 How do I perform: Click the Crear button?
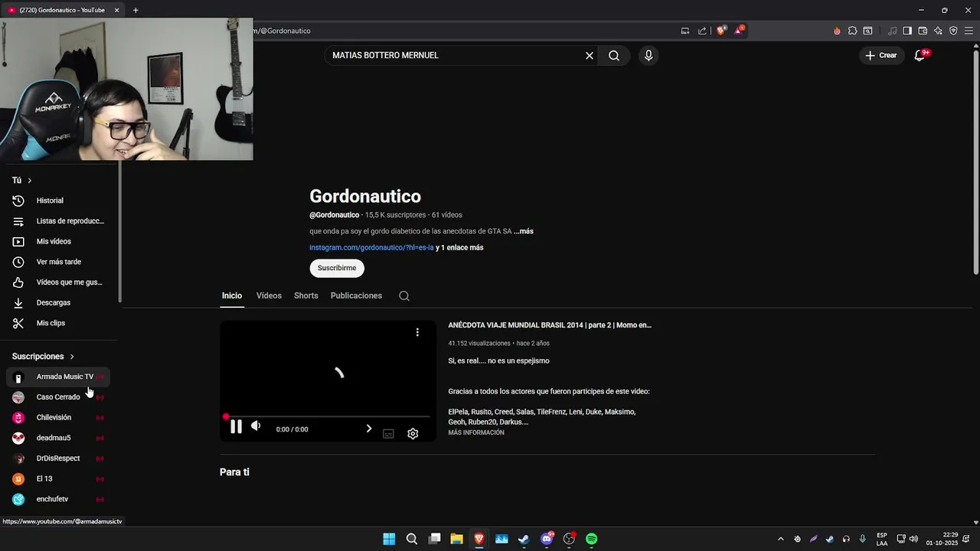tap(880, 55)
